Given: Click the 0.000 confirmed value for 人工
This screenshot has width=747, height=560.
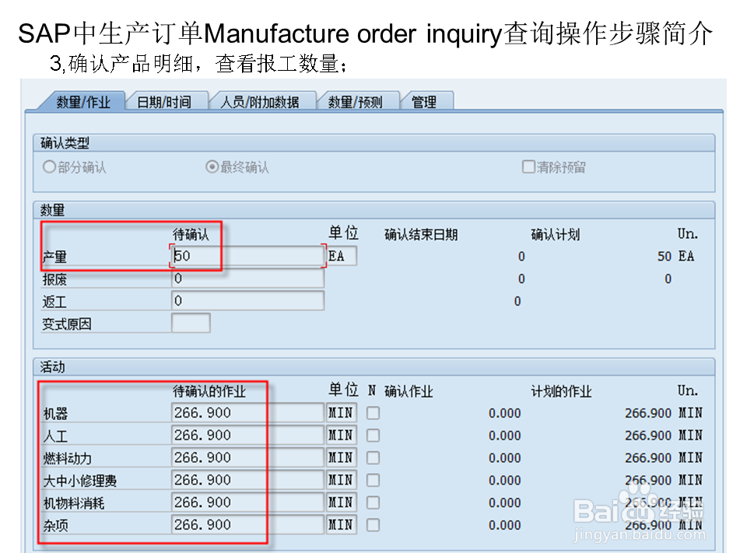Looking at the screenshot, I should click(504, 436).
